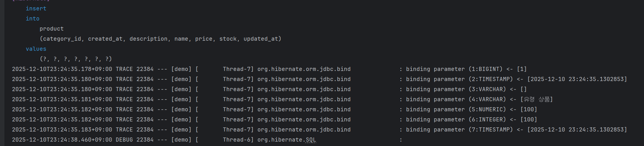
Task: Click the DEBUG log level label
Action: 124,140
